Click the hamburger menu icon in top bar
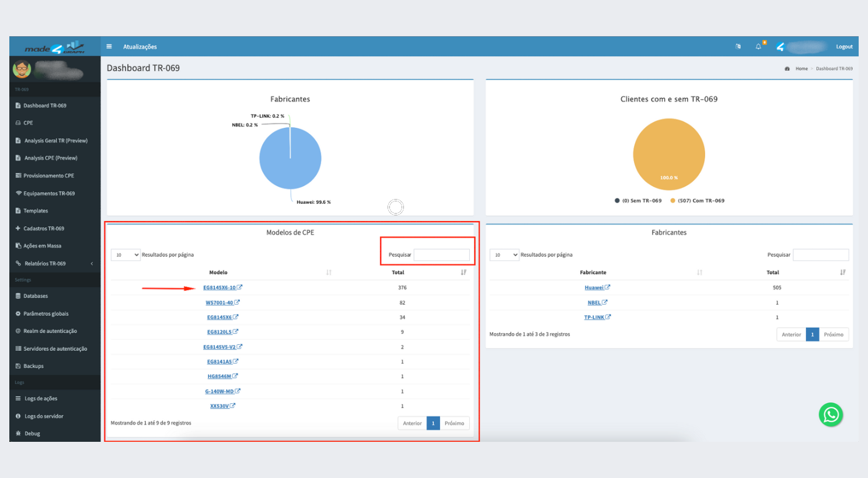This screenshot has width=868, height=478. tap(109, 47)
